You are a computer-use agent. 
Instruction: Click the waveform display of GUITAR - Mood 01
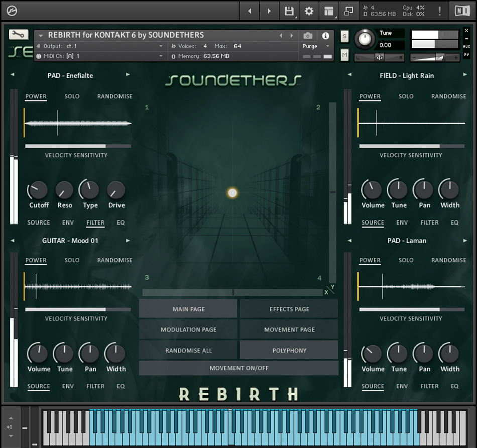tap(77, 287)
